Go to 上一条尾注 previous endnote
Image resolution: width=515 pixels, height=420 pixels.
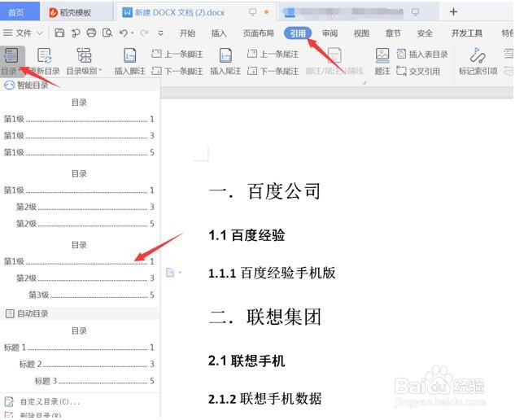click(x=273, y=54)
